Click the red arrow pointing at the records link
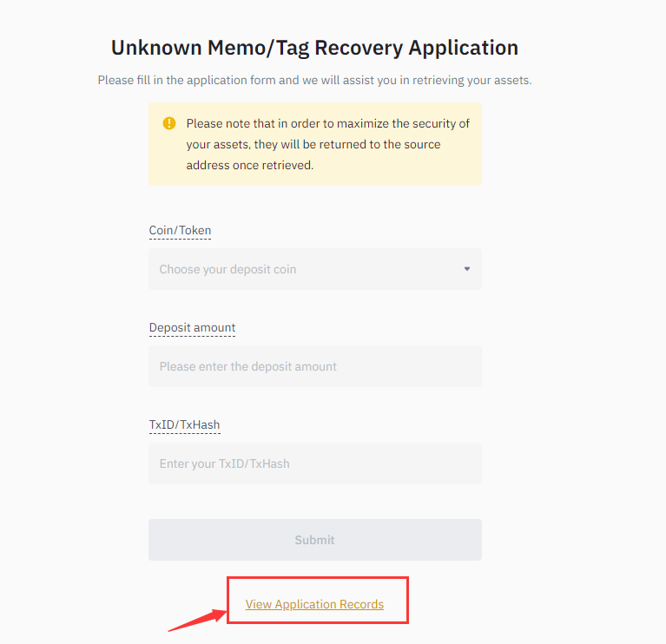 pos(193,621)
